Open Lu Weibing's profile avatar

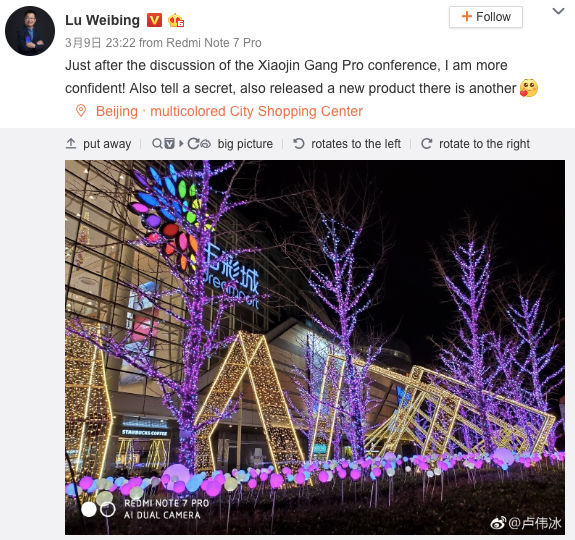tap(30, 31)
